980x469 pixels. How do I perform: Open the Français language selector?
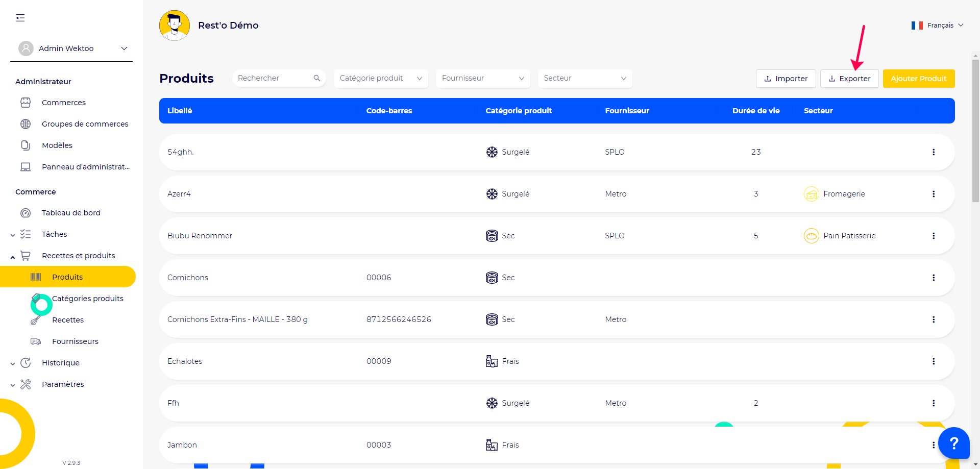pos(937,26)
